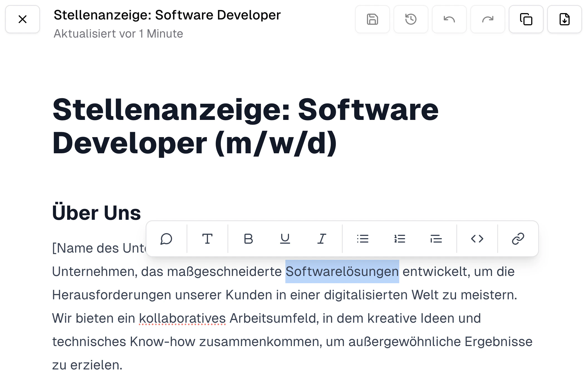Close the document editor
Viewport: 588px width, 375px height.
click(x=22, y=19)
